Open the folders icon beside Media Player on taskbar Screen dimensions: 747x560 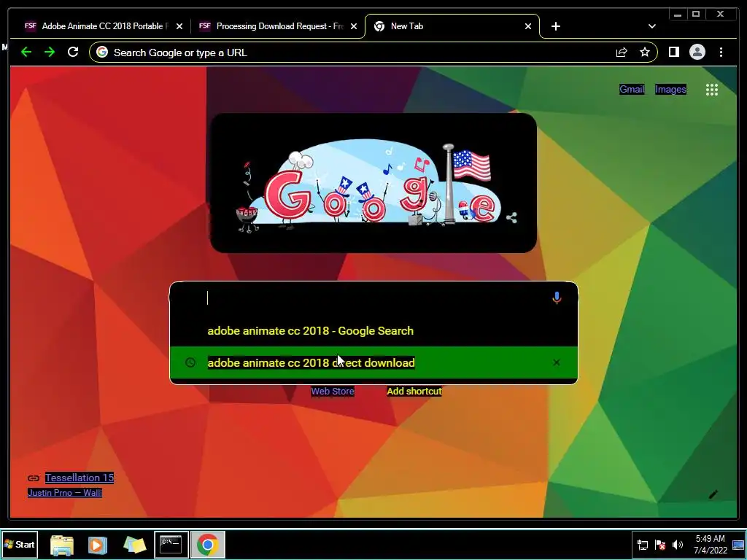point(134,544)
